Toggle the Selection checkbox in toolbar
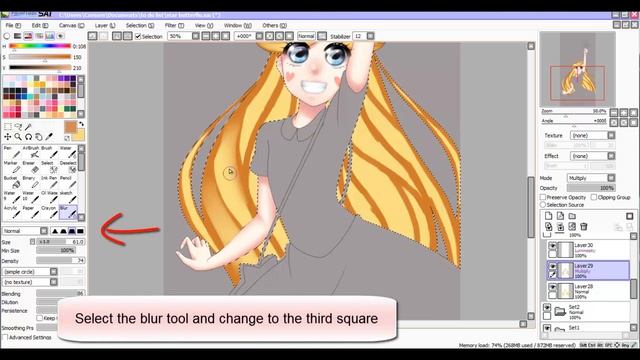Viewport: 640px width, 360px height. tap(138, 36)
